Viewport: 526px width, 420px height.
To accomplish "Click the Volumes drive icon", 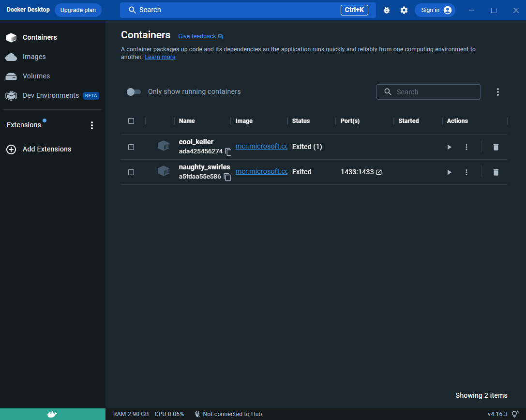I will (x=11, y=76).
